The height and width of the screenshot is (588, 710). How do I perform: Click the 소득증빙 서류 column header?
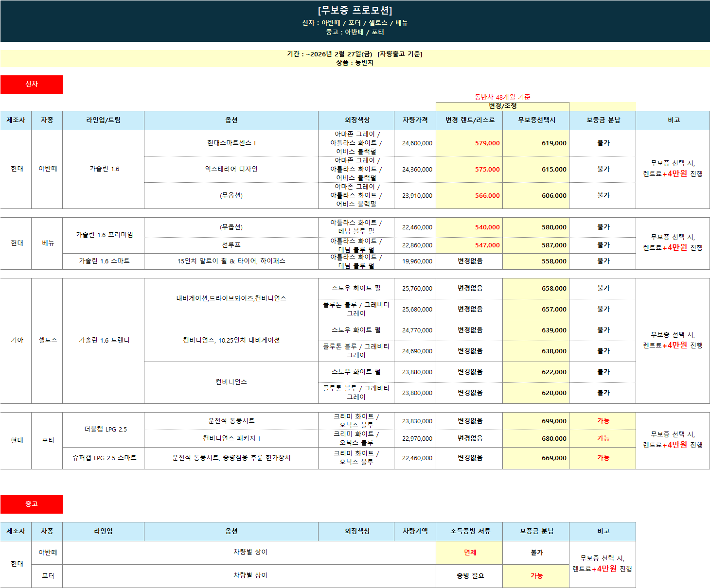click(469, 531)
